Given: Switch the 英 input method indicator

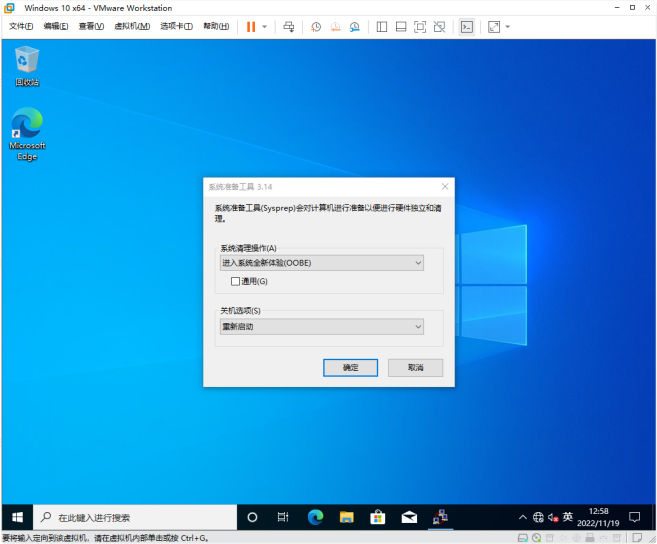Looking at the screenshot, I should tap(568, 517).
